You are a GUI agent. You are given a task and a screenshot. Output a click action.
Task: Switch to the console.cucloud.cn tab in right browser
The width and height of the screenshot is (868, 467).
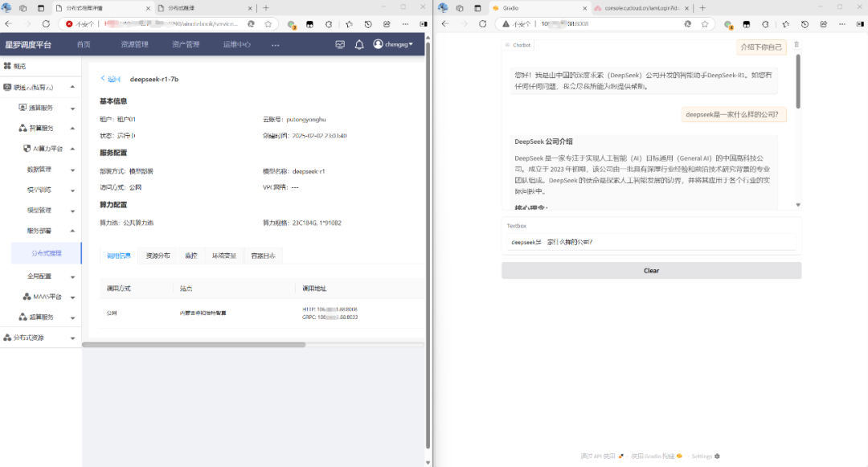[641, 8]
